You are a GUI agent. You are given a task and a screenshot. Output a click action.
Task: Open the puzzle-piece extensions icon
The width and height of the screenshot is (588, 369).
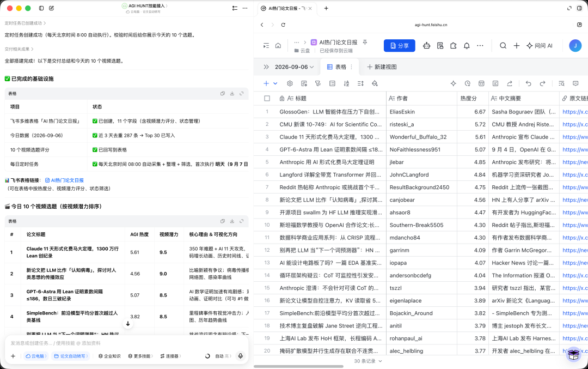[x=454, y=46]
